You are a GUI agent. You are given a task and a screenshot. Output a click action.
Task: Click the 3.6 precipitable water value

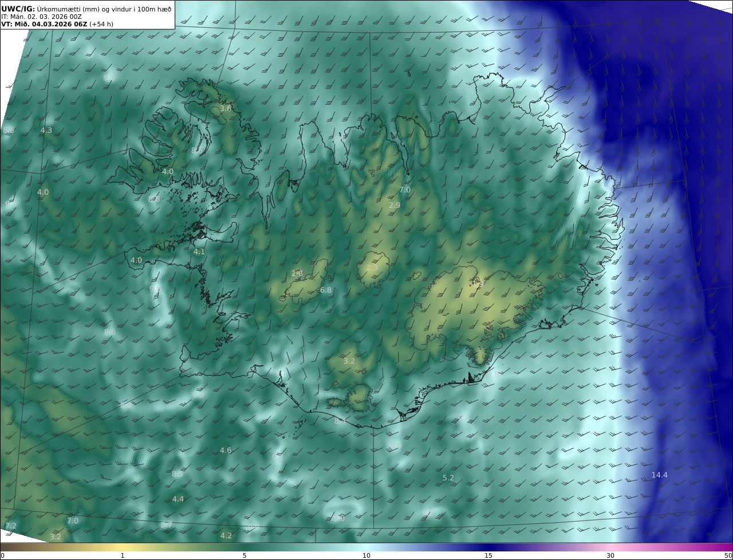coord(226,108)
